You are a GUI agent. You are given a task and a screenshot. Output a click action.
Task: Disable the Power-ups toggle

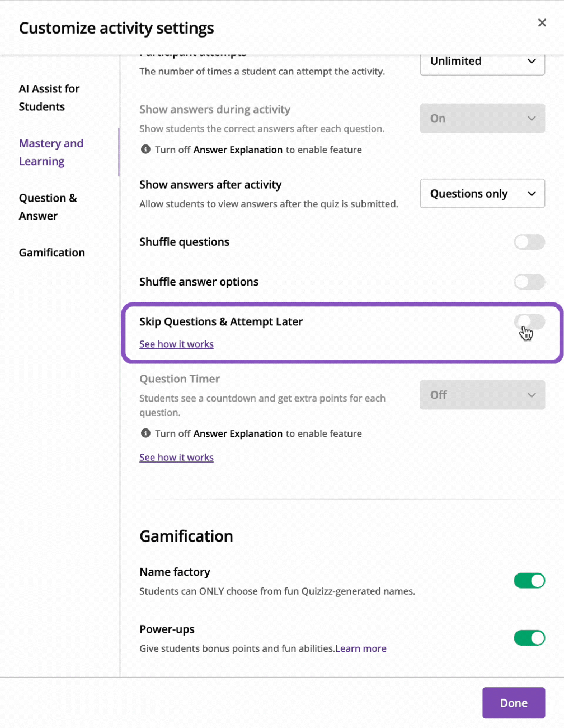529,638
